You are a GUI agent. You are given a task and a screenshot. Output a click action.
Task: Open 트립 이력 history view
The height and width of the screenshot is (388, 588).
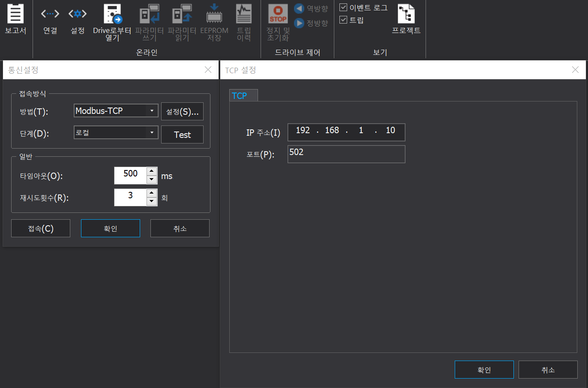pyautogui.click(x=244, y=18)
